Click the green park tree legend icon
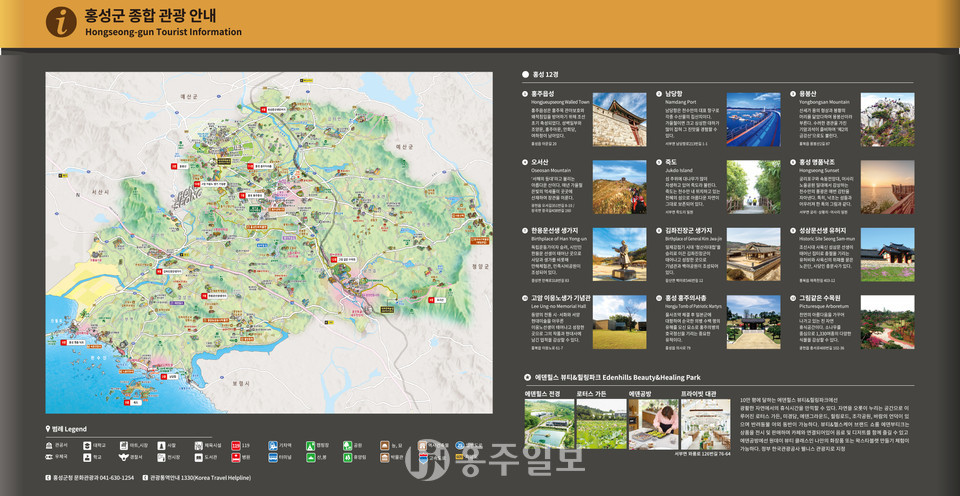This screenshot has width=960, height=496. point(348,445)
